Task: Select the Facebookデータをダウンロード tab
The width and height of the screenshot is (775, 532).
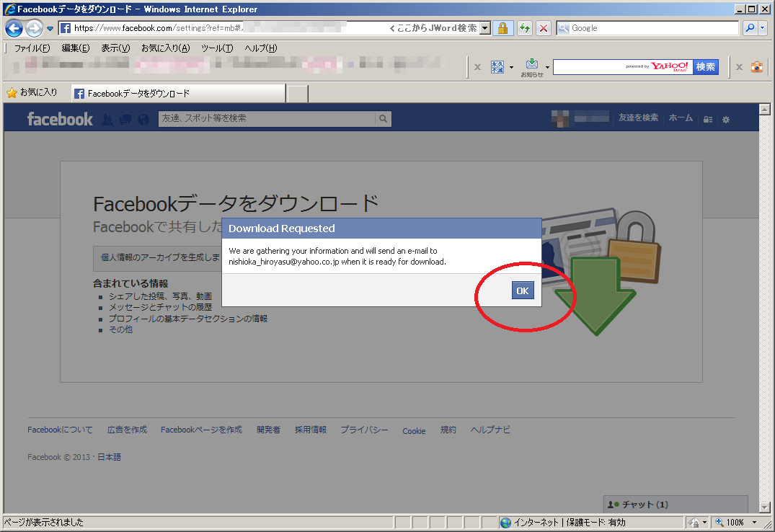Action: (179, 94)
